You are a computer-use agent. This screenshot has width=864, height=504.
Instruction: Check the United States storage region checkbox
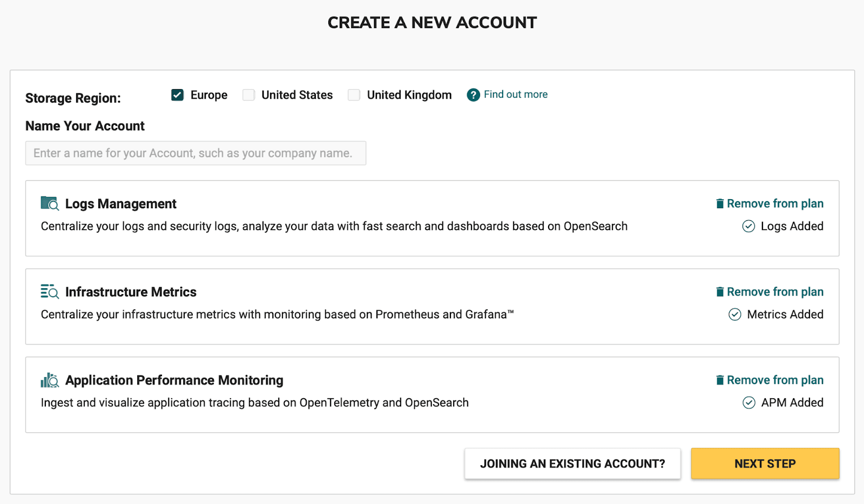248,94
